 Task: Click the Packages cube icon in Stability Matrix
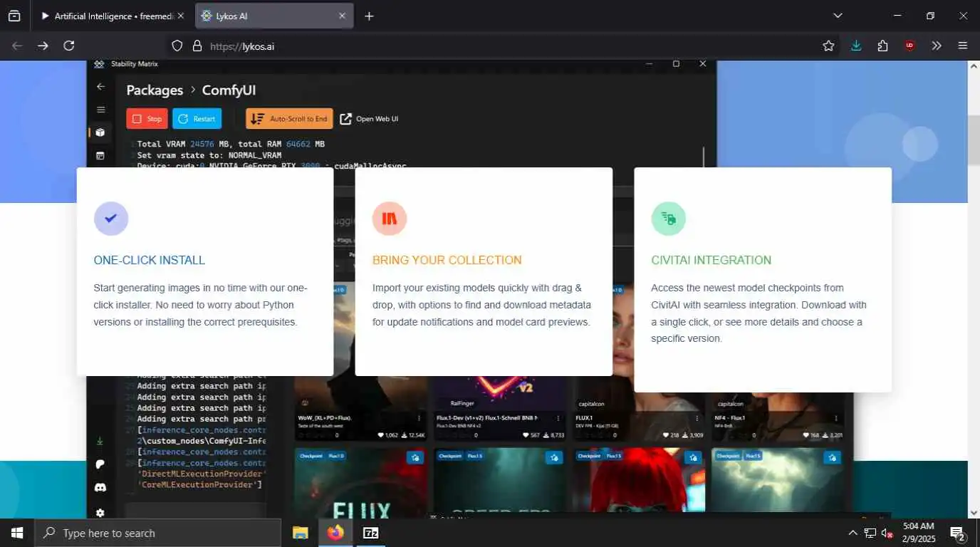pos(100,132)
